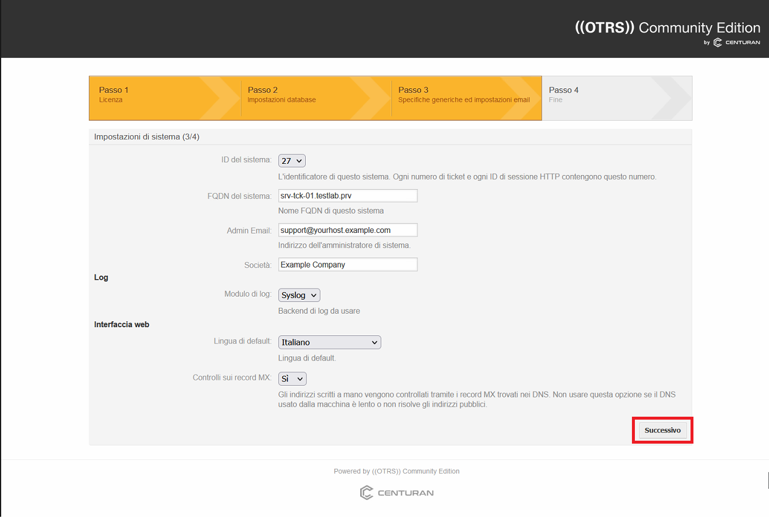
Task: Click the Log section heading
Action: (x=101, y=277)
